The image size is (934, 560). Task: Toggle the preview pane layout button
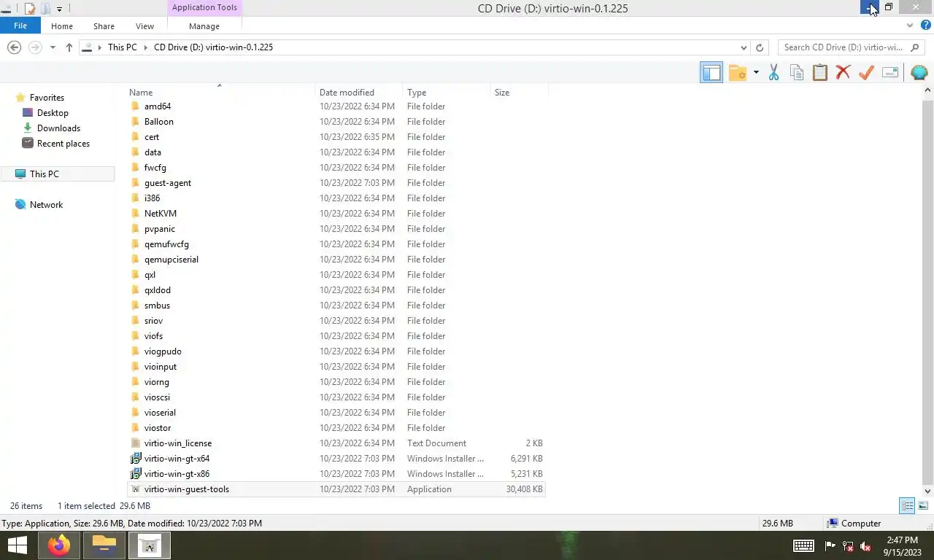tap(711, 72)
